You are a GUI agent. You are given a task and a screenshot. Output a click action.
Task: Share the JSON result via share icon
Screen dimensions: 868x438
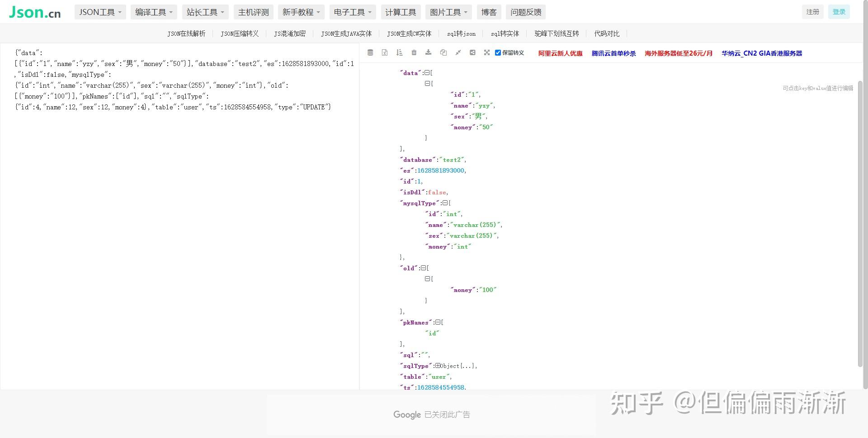pyautogui.click(x=473, y=53)
